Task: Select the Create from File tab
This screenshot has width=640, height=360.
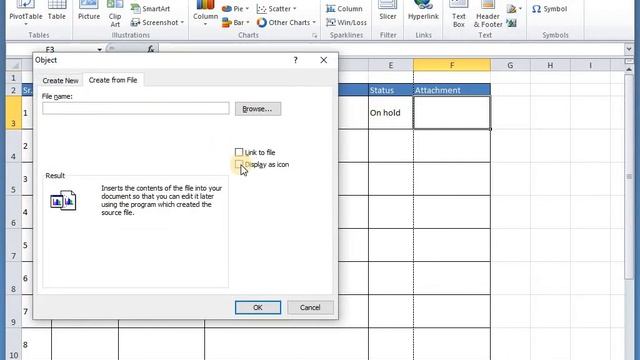Action: point(113,80)
